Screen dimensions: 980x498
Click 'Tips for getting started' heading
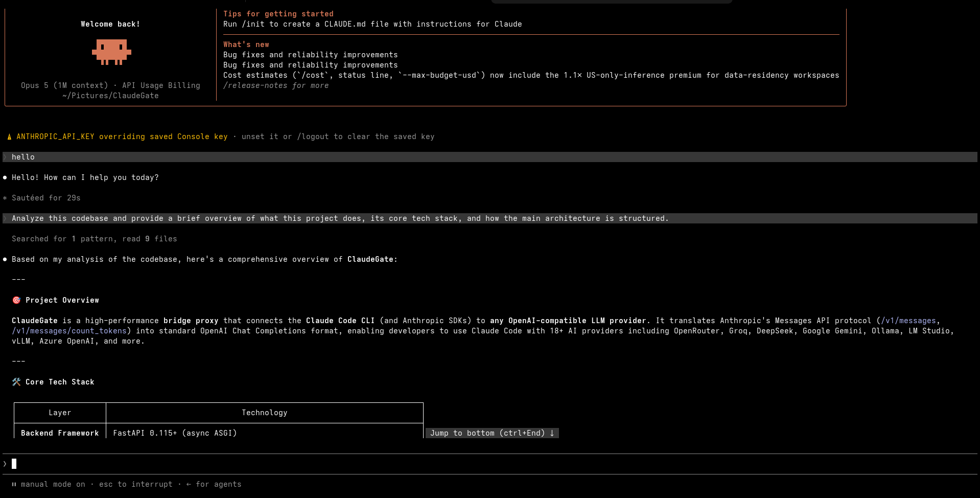[x=278, y=14]
